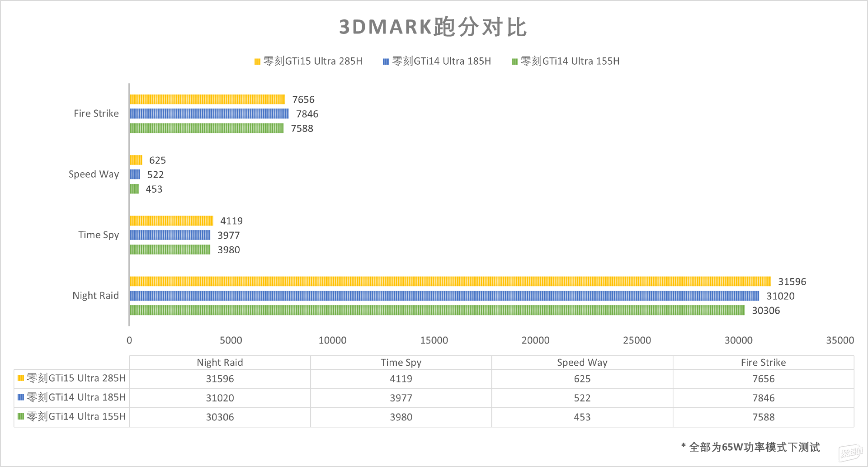The width and height of the screenshot is (868, 467).
Task: Click the Time Spy table column header
Action: click(401, 363)
